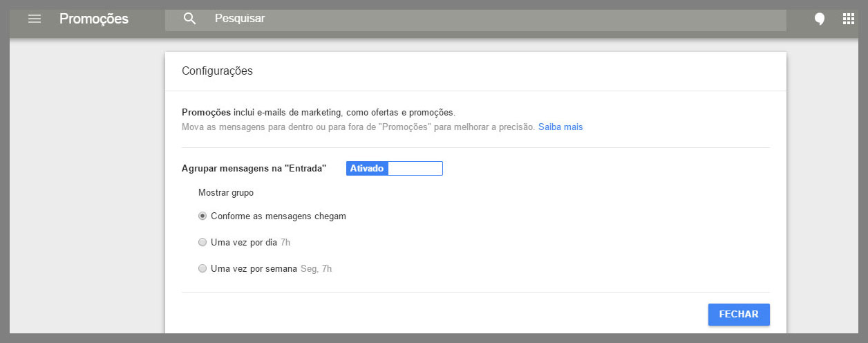868x343 pixels.
Task: Click the Configurações dialog heading
Action: click(x=217, y=71)
